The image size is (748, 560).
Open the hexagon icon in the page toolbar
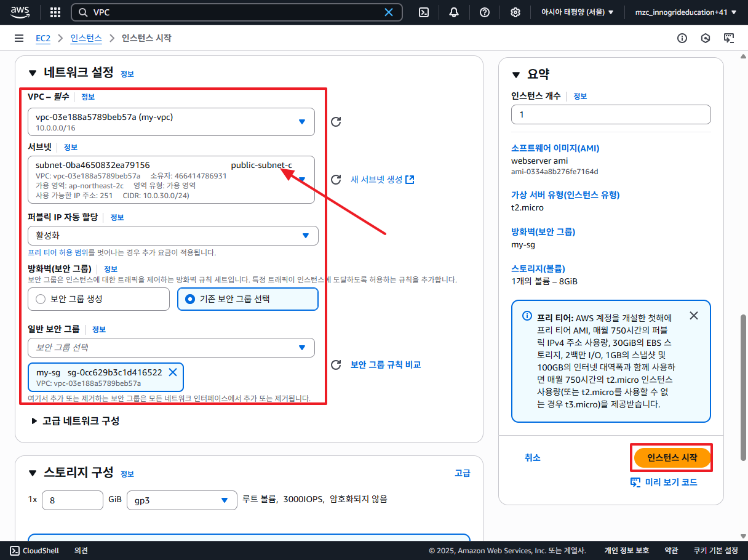pyautogui.click(x=706, y=38)
